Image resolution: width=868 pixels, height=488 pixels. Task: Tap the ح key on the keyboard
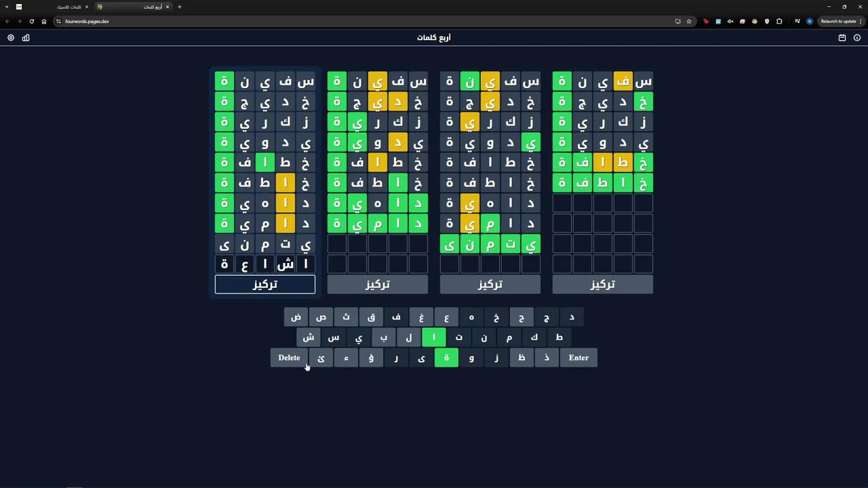521,317
